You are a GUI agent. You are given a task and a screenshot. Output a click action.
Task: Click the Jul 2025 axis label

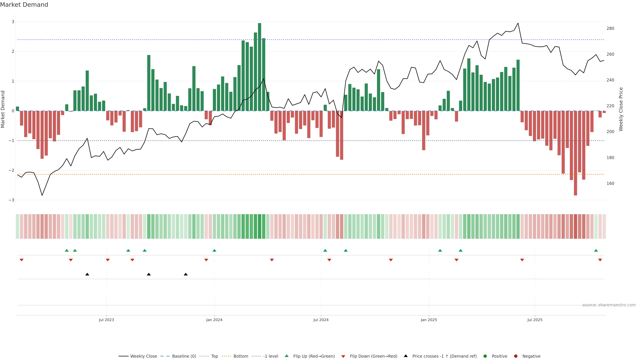535,320
